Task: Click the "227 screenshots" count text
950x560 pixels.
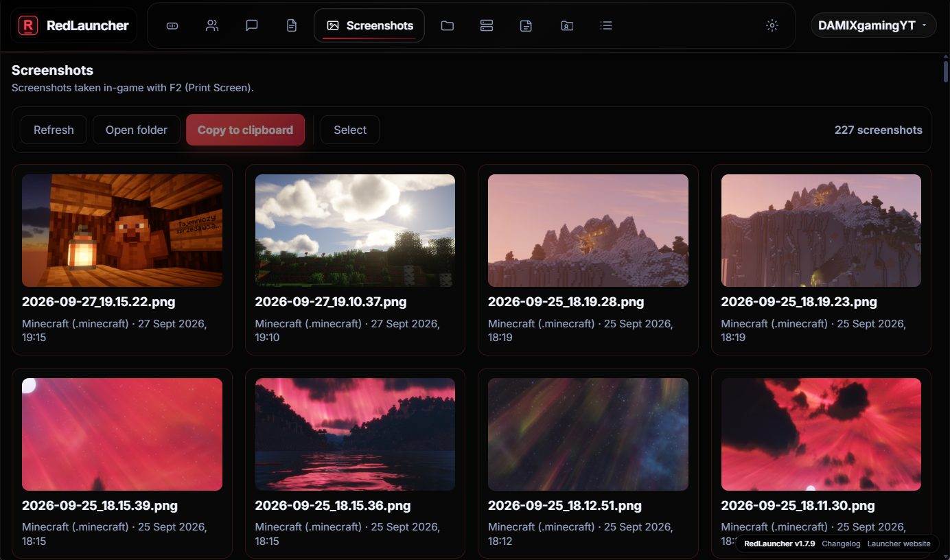Action: click(x=879, y=130)
